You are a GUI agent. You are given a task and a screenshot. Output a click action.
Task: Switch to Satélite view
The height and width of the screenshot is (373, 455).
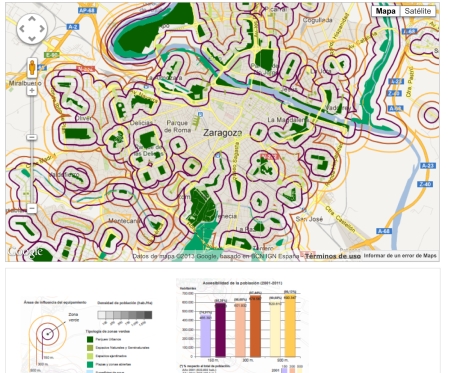pyautogui.click(x=418, y=11)
